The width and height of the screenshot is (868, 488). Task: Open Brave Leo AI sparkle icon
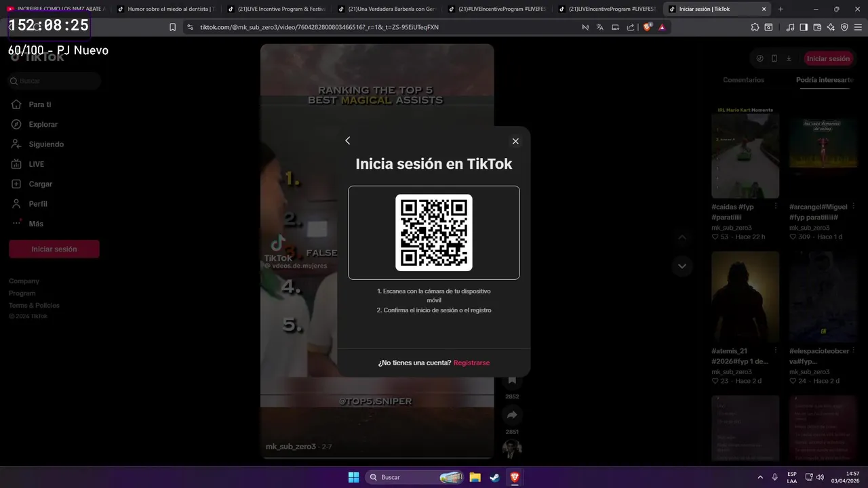click(831, 27)
